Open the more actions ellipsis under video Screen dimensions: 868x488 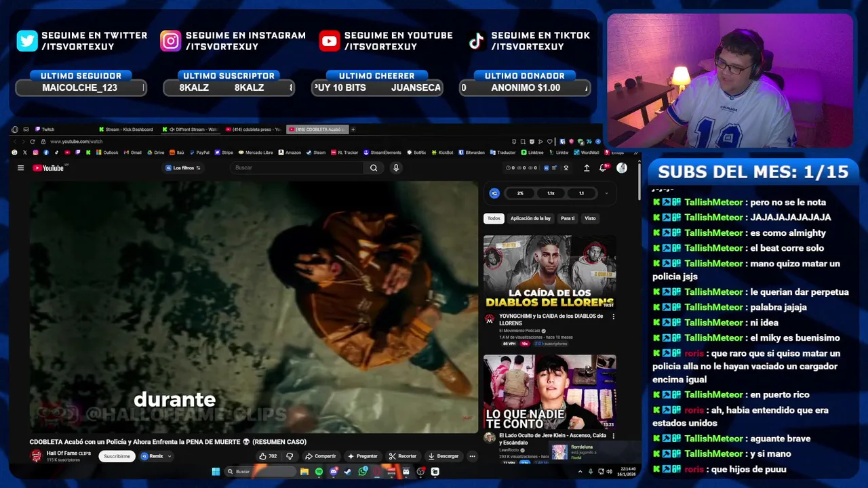click(x=473, y=456)
